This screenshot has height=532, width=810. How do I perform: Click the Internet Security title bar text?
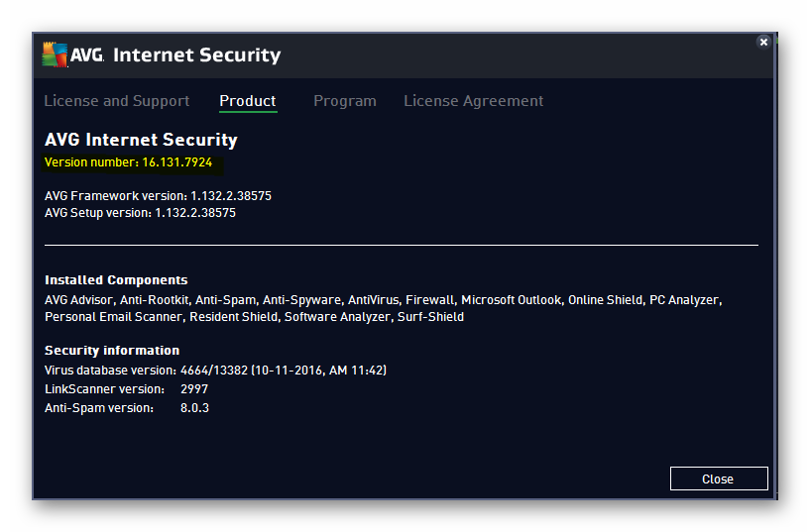(x=197, y=54)
